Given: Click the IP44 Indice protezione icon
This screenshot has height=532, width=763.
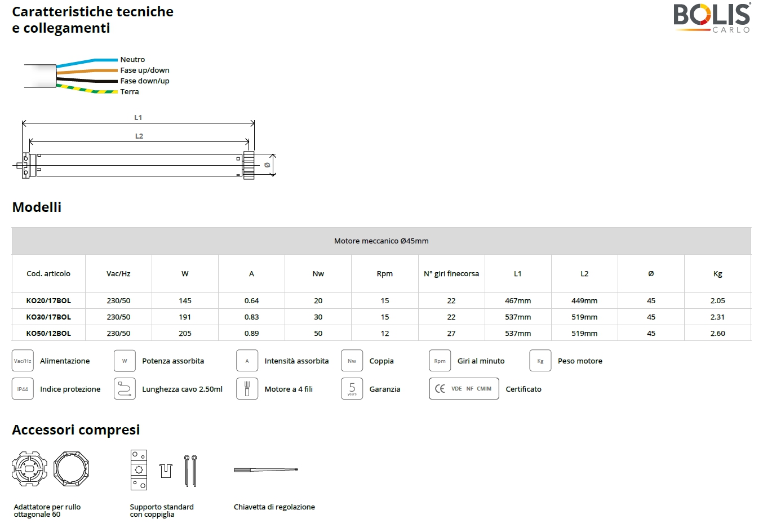Looking at the screenshot, I should click(x=23, y=389).
